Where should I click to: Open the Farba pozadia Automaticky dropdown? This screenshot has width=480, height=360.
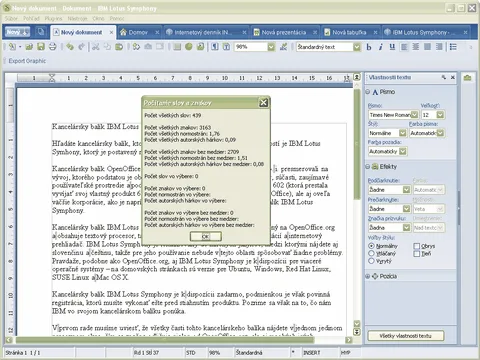(x=403, y=151)
